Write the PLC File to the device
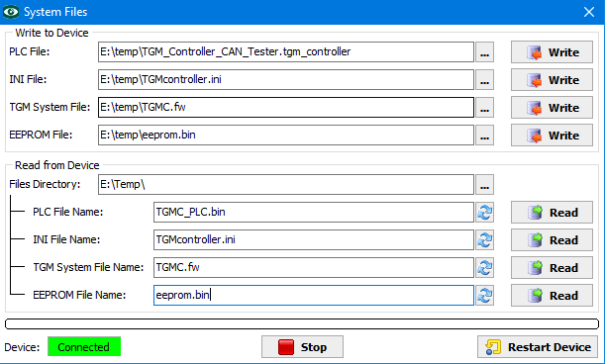This screenshot has width=605, height=364. point(552,52)
